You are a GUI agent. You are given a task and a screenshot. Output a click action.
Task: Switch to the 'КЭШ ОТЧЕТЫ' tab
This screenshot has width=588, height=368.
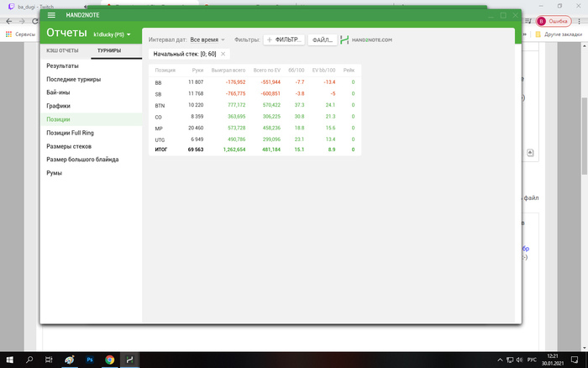click(62, 50)
